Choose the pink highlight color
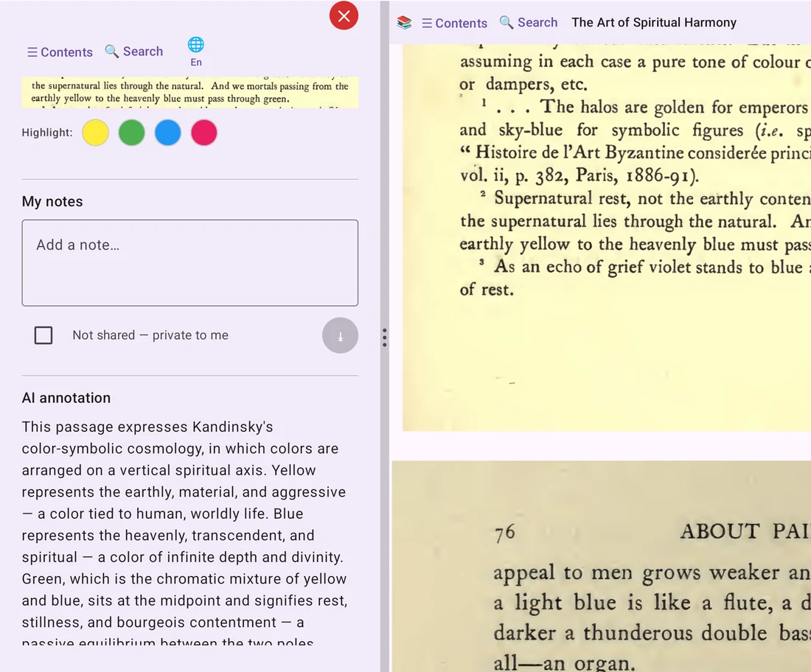This screenshot has width=811, height=672. (204, 133)
